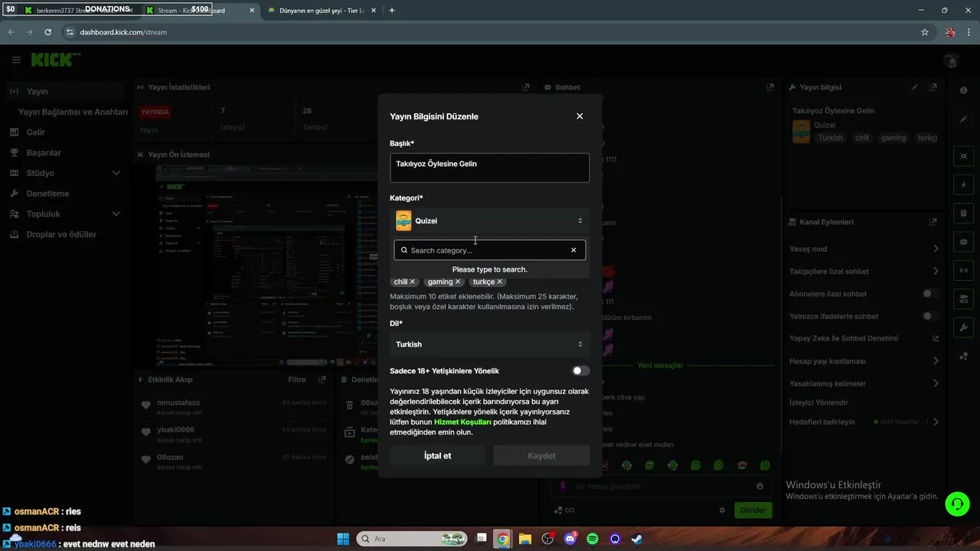This screenshot has height=551, width=980.
Task: Pop out the Sohbet chat panel
Action: pyautogui.click(x=770, y=87)
